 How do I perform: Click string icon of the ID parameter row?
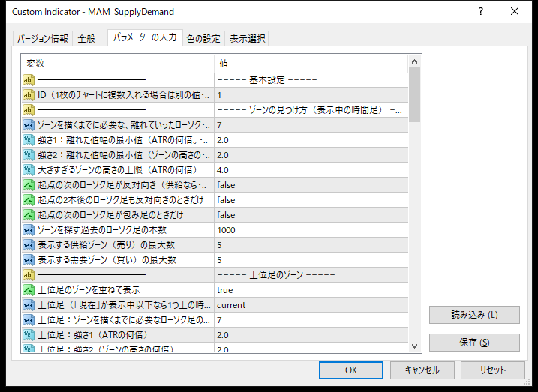coord(29,95)
